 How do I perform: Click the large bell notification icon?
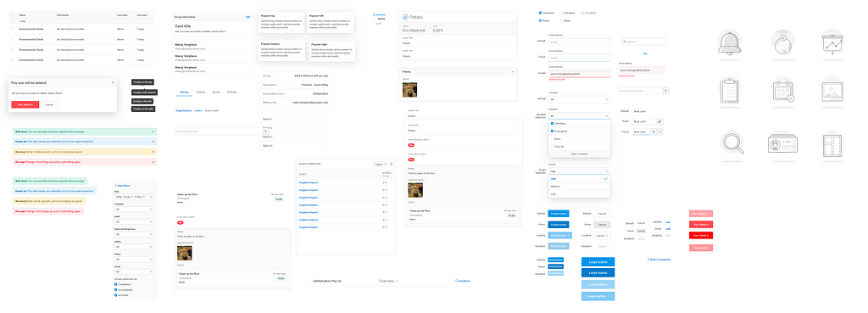(x=729, y=42)
